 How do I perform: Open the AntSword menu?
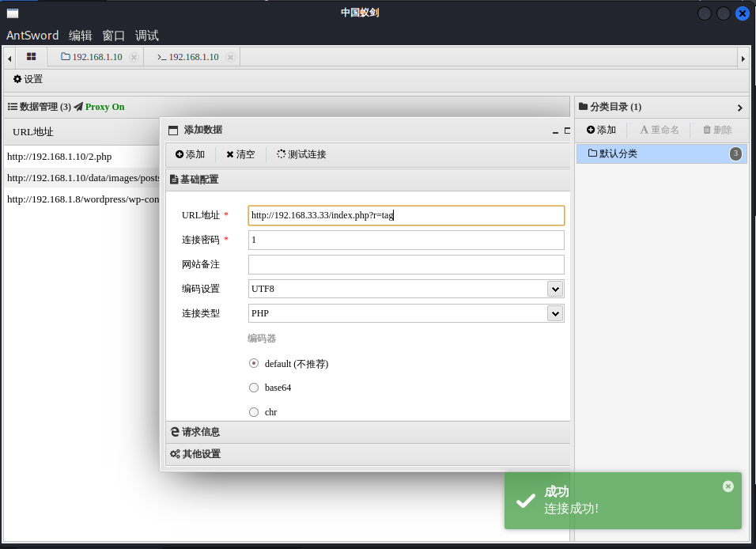[32, 36]
